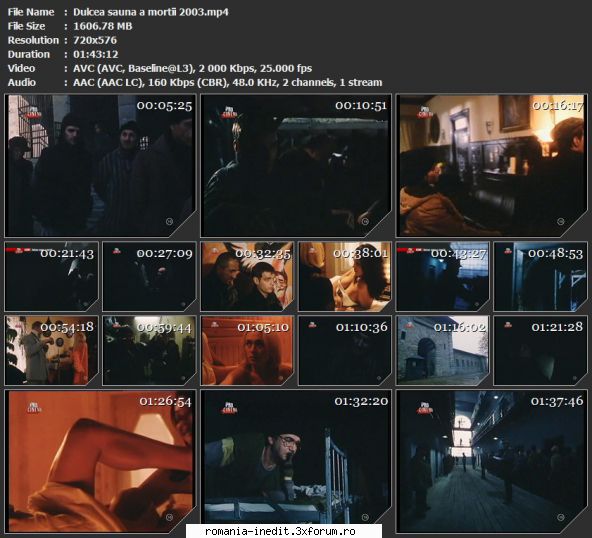Image resolution: width=592 pixels, height=538 pixels.
Task: Click the corner circle icon in 01:37:46 thumbnail
Action: (561, 517)
